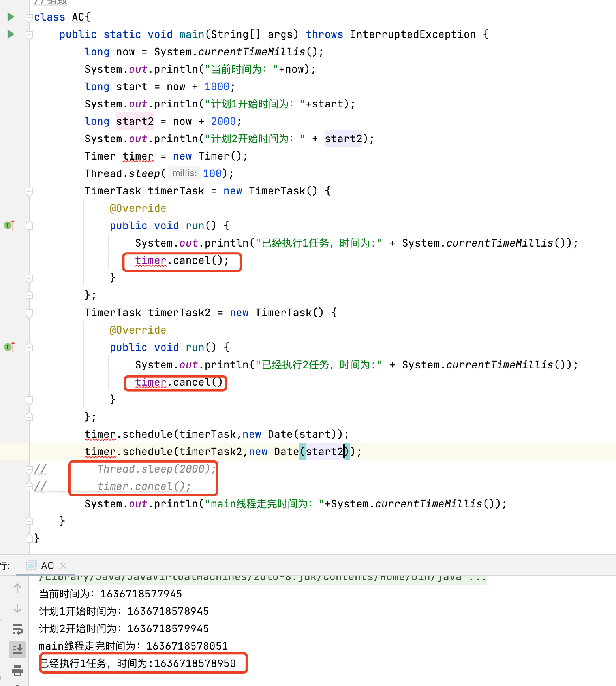
Task: Fold the timerTask2 anonymous class block
Action: (29, 313)
